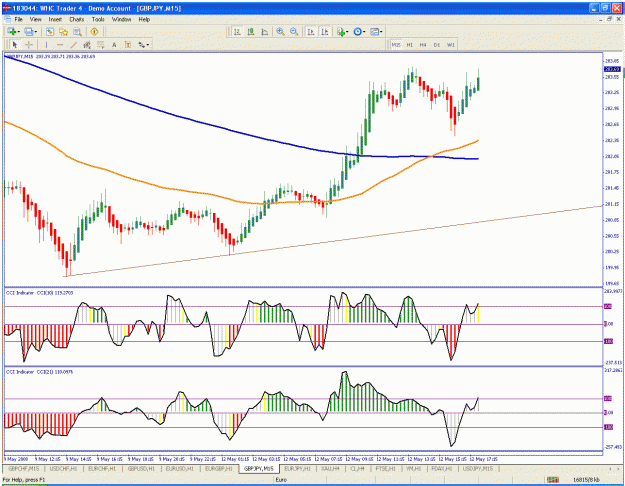
Task: Select the arrow cursor tool
Action: (x=15, y=45)
